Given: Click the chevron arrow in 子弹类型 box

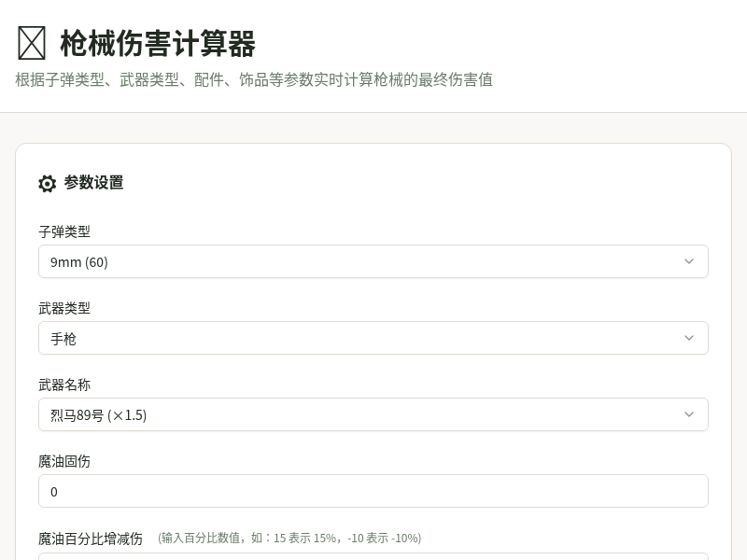Looking at the screenshot, I should pos(689,261).
